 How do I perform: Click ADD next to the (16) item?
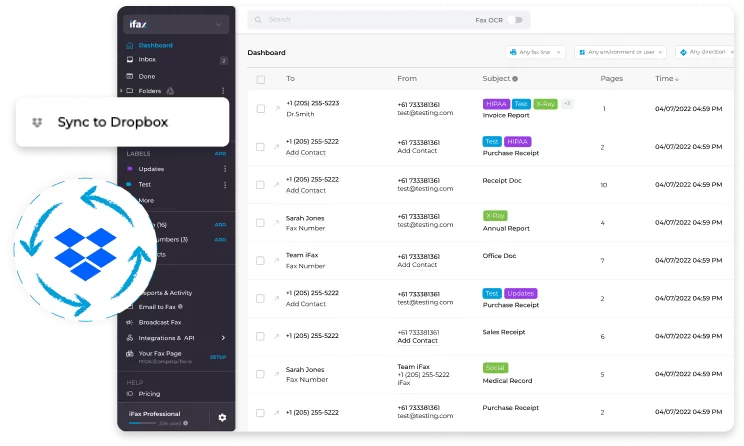[220, 225]
